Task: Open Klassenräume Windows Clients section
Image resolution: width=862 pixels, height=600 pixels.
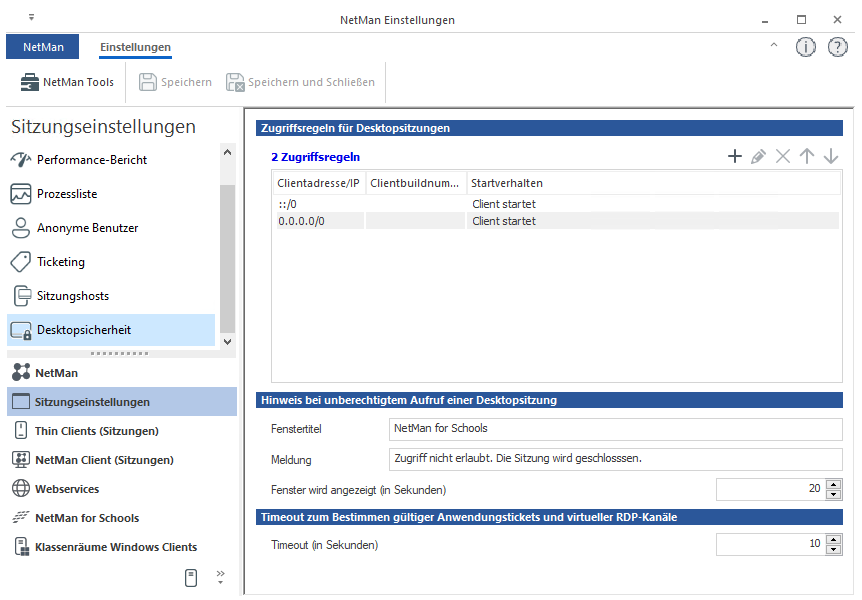Action: click(x=114, y=547)
